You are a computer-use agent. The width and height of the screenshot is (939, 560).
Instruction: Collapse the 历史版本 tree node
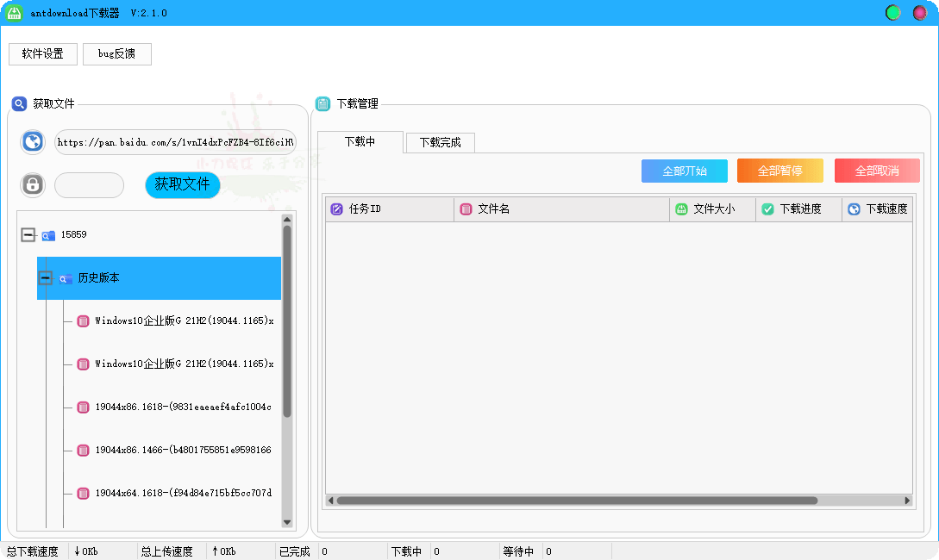click(x=45, y=277)
